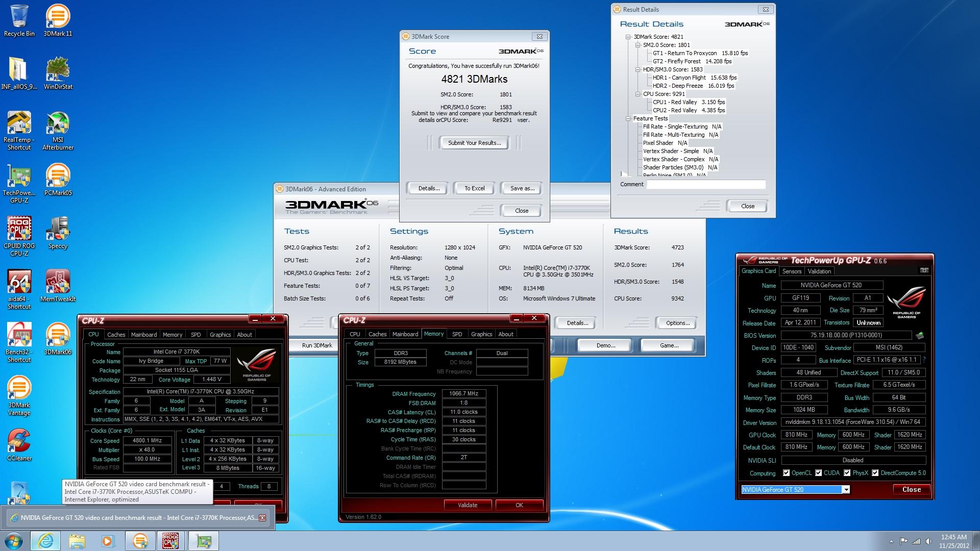Screen dimensions: 980x551
Task: Open the INF_allOS folder on the desktop
Action: click(19, 73)
